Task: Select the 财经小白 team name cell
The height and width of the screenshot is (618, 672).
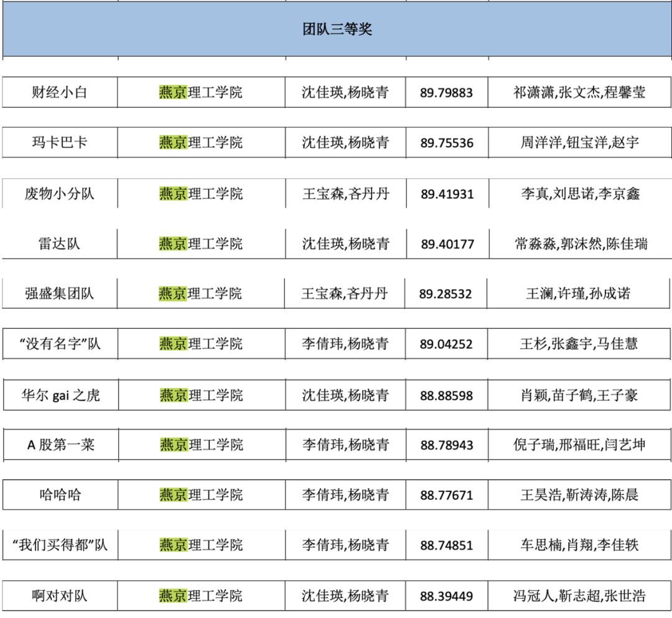Action: tap(60, 93)
